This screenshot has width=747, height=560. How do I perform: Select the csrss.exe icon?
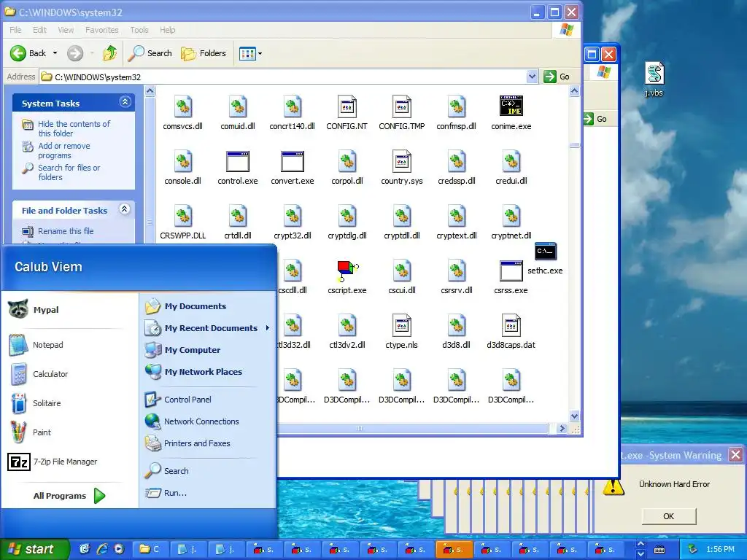point(511,271)
